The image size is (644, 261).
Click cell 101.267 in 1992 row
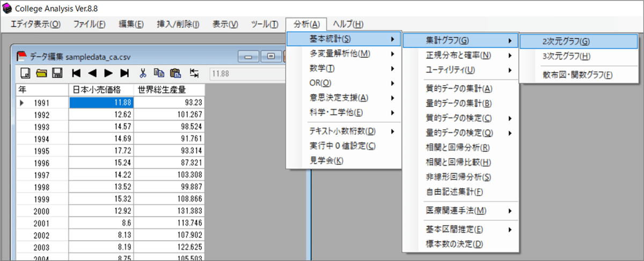click(169, 114)
